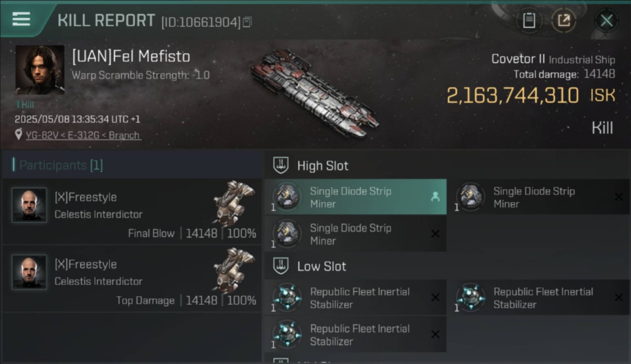Image resolution: width=631 pixels, height=364 pixels.
Task: Select the first Republic Fleet Inertial Stabilizer
Action: 355,298
